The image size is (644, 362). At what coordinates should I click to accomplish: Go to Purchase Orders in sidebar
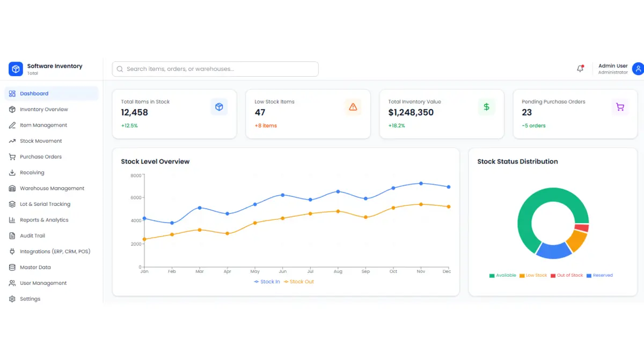pos(41,157)
